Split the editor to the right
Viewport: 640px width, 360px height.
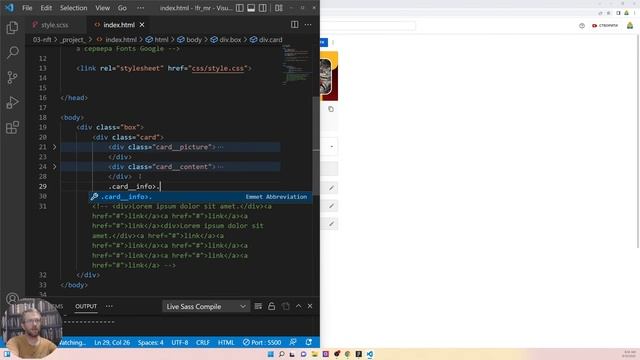(x=294, y=24)
